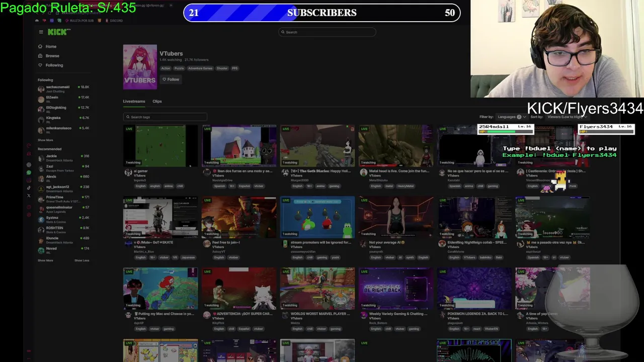This screenshot has width=644, height=362.
Task: Click the HeavyMetal tag under Metal head stream
Action: 406,186
